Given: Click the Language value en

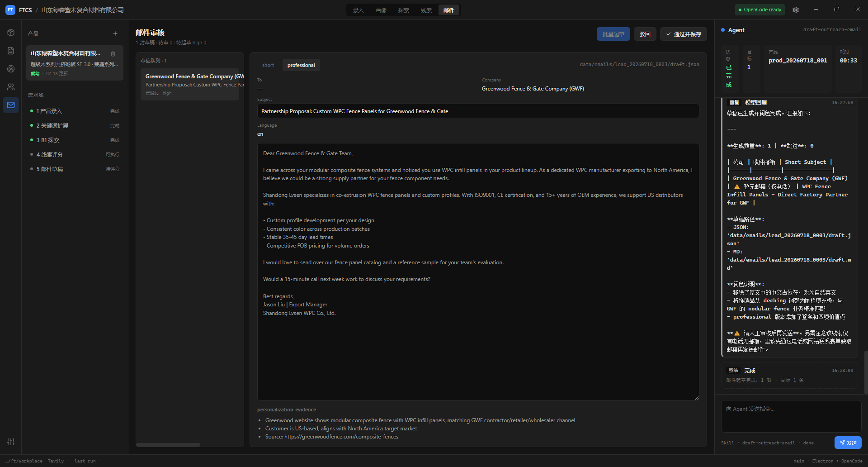Looking at the screenshot, I should click(260, 134).
